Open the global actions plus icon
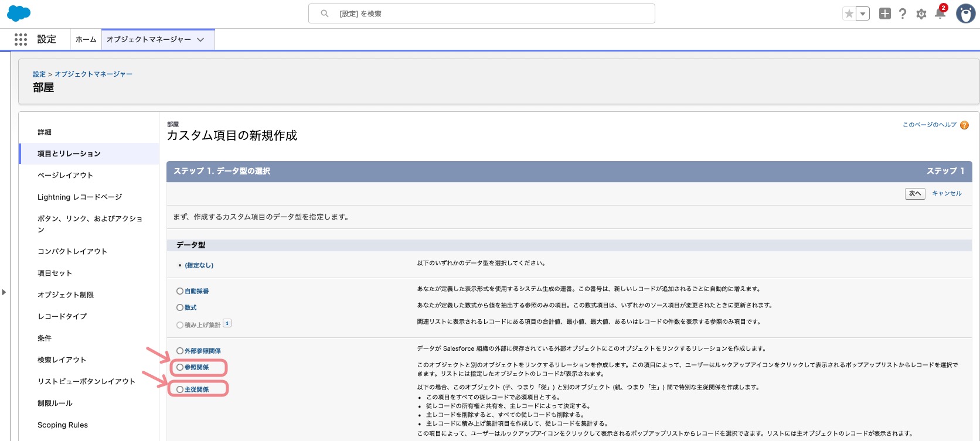 (885, 13)
